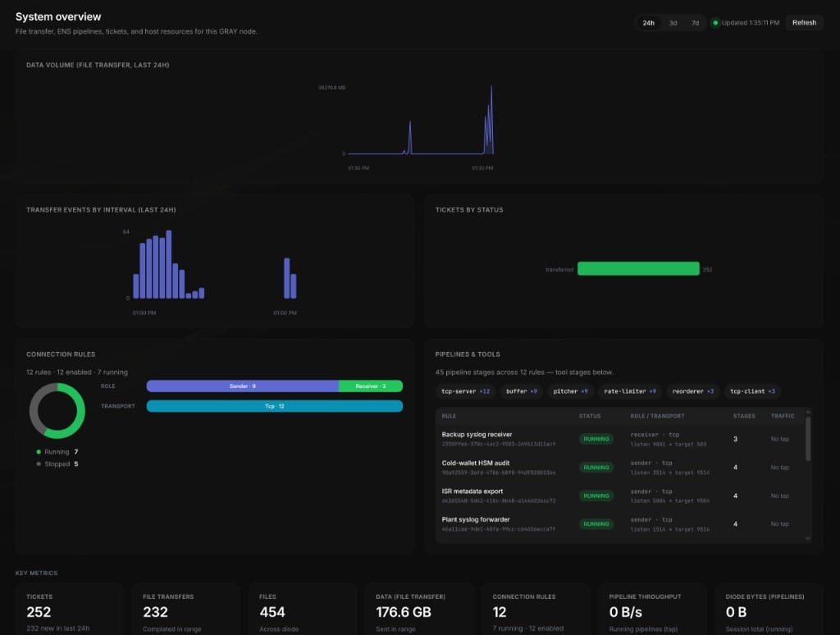Click No tap traffic cell for Backup syslog receiver
Image resolution: width=840 pixels, height=635 pixels.
(x=779, y=439)
